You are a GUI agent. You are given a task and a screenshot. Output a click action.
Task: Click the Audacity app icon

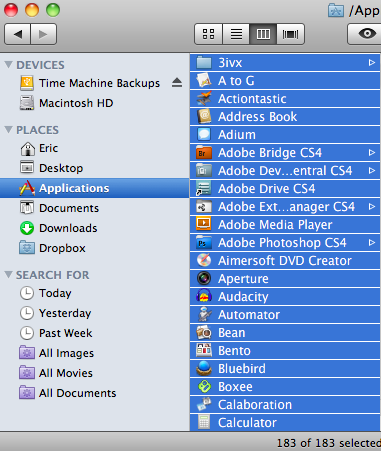pyautogui.click(x=204, y=296)
